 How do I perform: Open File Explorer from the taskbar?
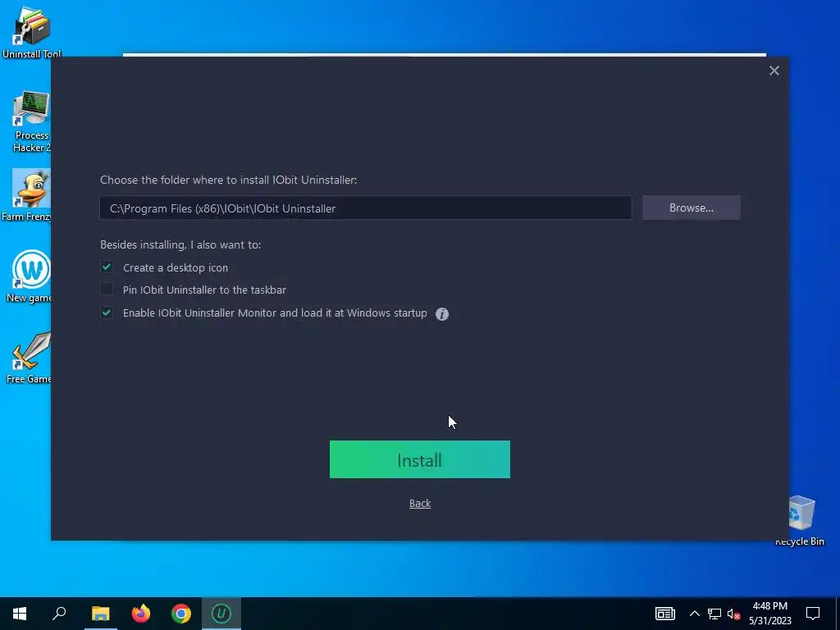100,614
